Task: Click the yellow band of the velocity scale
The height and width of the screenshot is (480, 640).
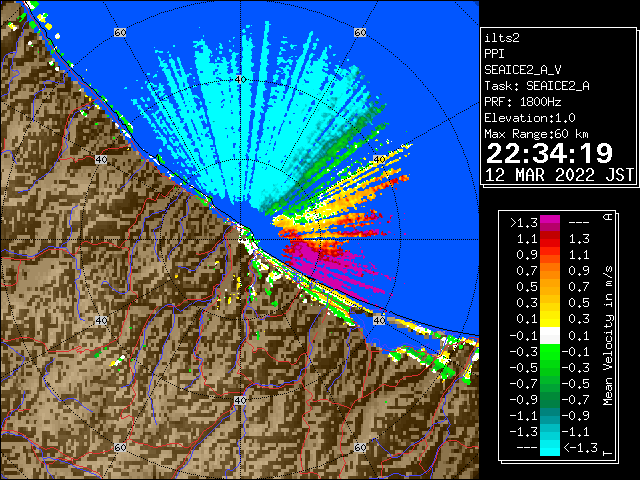Action: pos(550,319)
